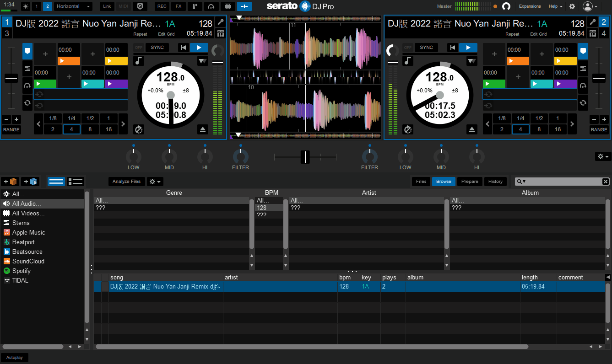Toggle SYNC on the left deck
612x364 pixels.
click(157, 48)
